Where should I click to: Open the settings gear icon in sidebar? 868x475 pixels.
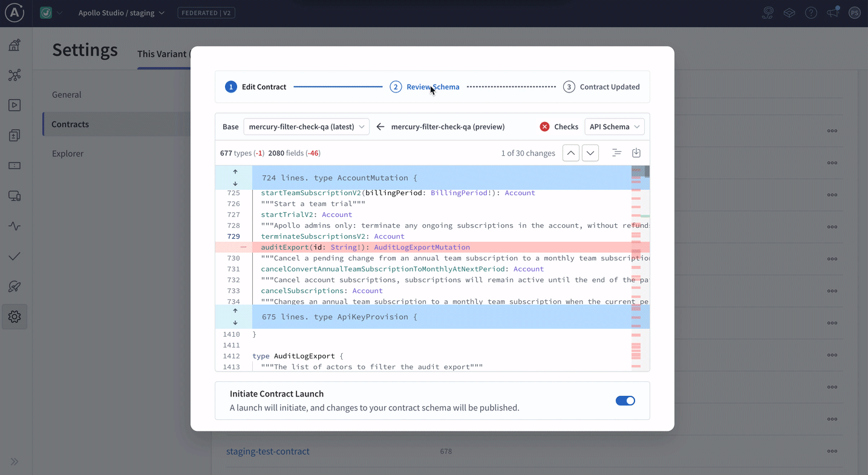point(15,317)
